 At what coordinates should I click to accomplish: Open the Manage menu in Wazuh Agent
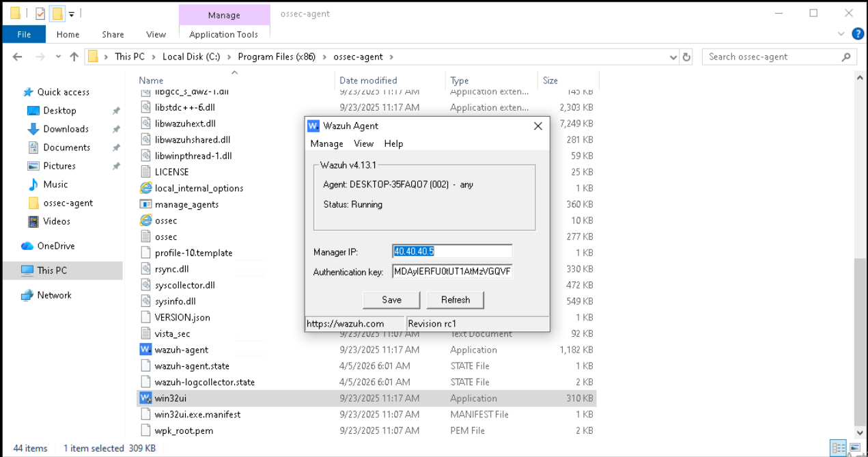coord(326,143)
